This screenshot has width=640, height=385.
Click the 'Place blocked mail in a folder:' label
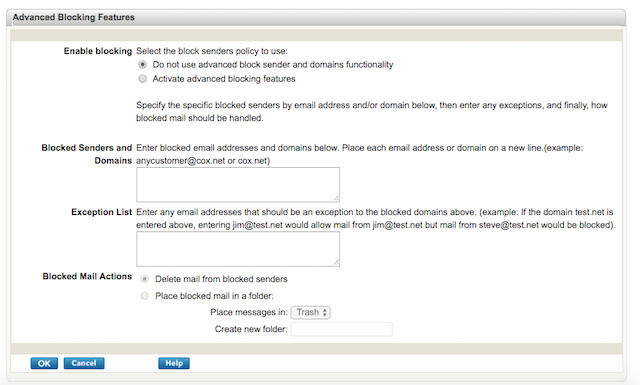(214, 296)
